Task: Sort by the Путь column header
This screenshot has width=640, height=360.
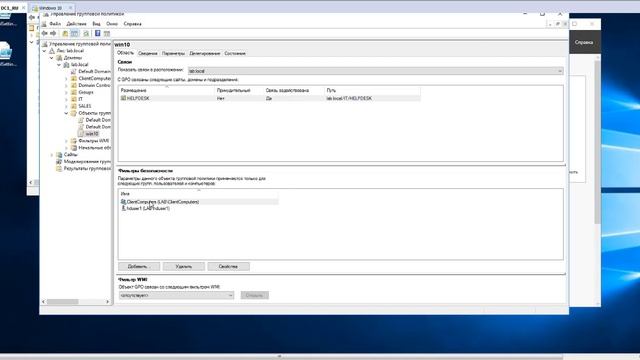Action: point(373,90)
